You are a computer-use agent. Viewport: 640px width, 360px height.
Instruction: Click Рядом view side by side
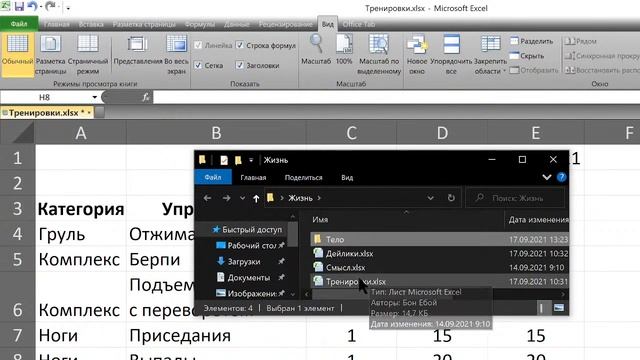click(x=581, y=41)
